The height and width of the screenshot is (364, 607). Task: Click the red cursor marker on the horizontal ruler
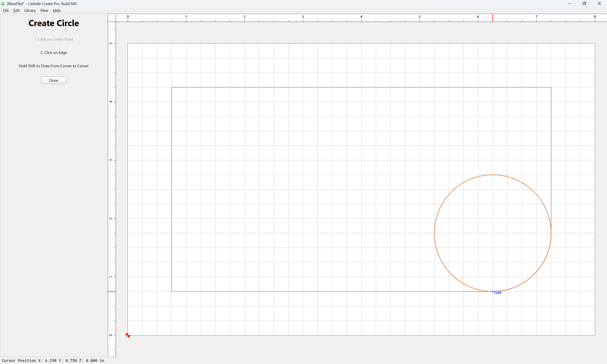[x=492, y=18]
